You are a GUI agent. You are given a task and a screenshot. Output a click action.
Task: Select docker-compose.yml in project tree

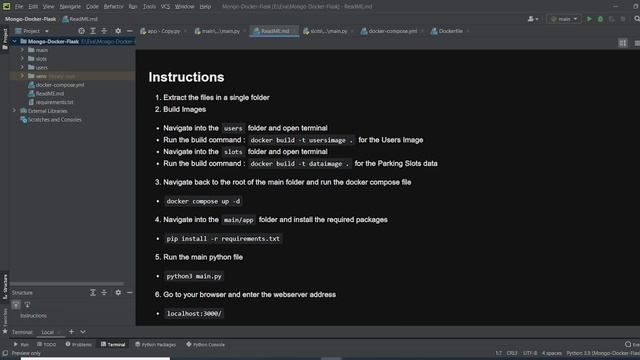56,85
